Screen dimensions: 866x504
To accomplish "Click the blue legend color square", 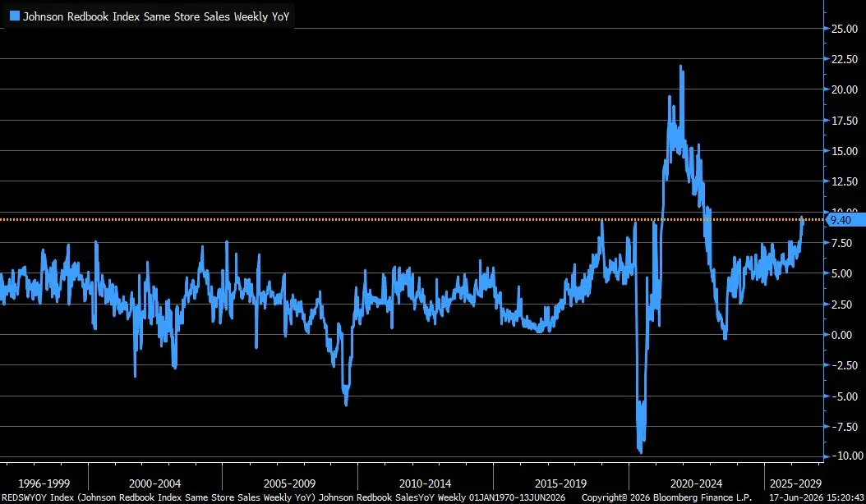I will pyautogui.click(x=15, y=16).
